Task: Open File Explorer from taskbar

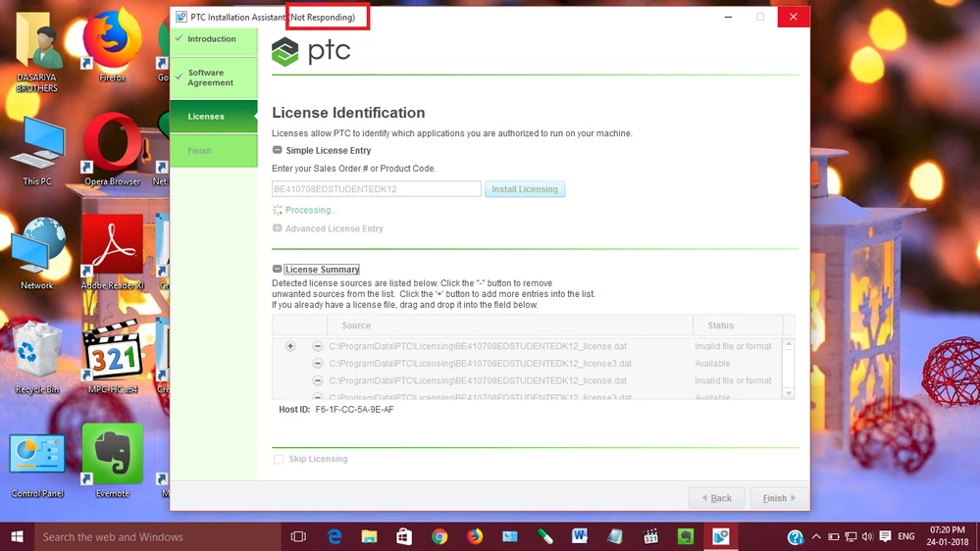Action: [370, 536]
